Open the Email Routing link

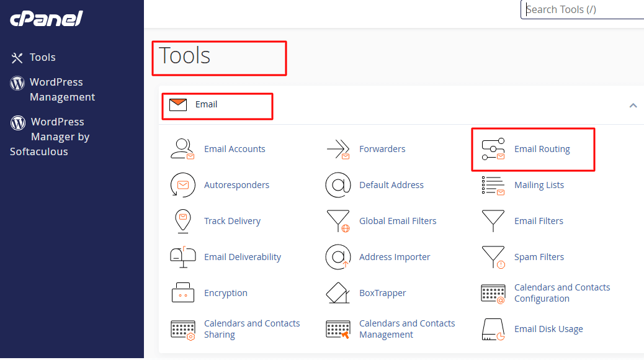(x=542, y=149)
